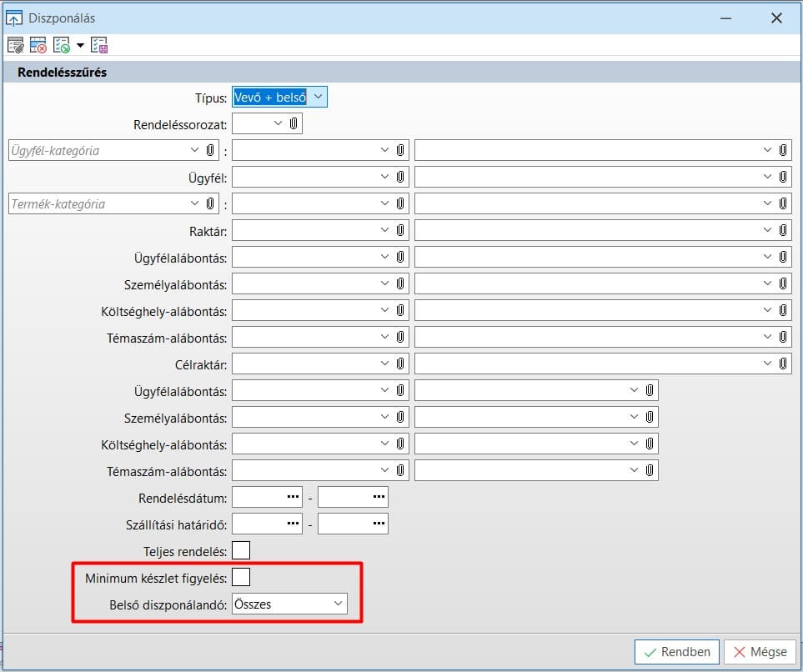The height and width of the screenshot is (672, 803).
Task: Expand the Termék-kategória combo box
Action: click(194, 203)
